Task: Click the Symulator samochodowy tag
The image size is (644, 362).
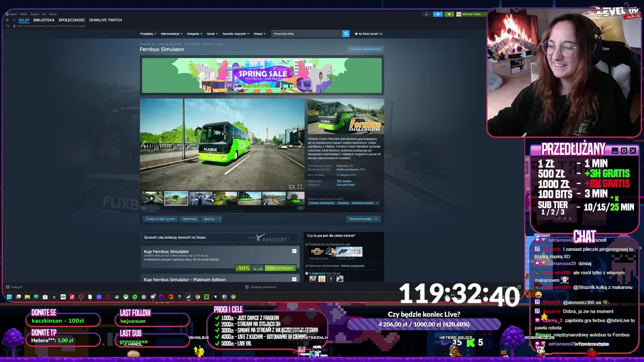Action: pyautogui.click(x=321, y=203)
